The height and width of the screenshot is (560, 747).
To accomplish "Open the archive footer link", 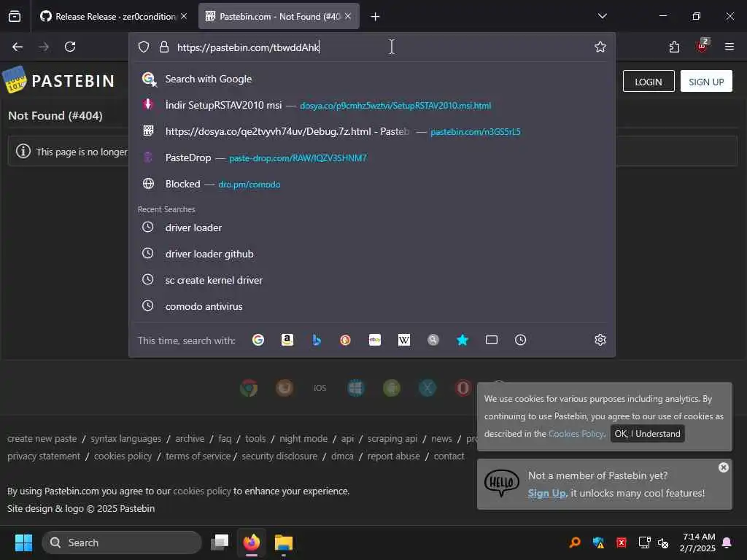I will pos(190,438).
